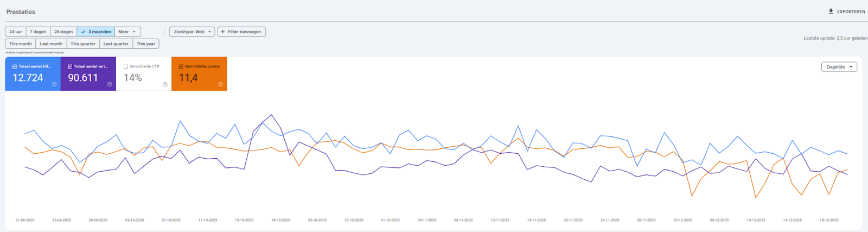The width and height of the screenshot is (868, 232).
Task: Click the 19-10-2025 date on chart axis
Action: pyautogui.click(x=281, y=220)
